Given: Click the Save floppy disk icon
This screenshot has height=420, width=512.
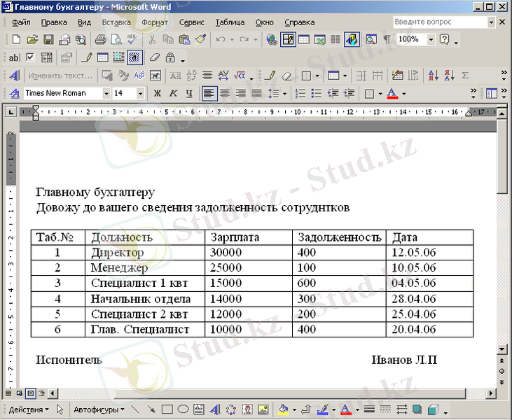Looking at the screenshot, I should 49,40.
